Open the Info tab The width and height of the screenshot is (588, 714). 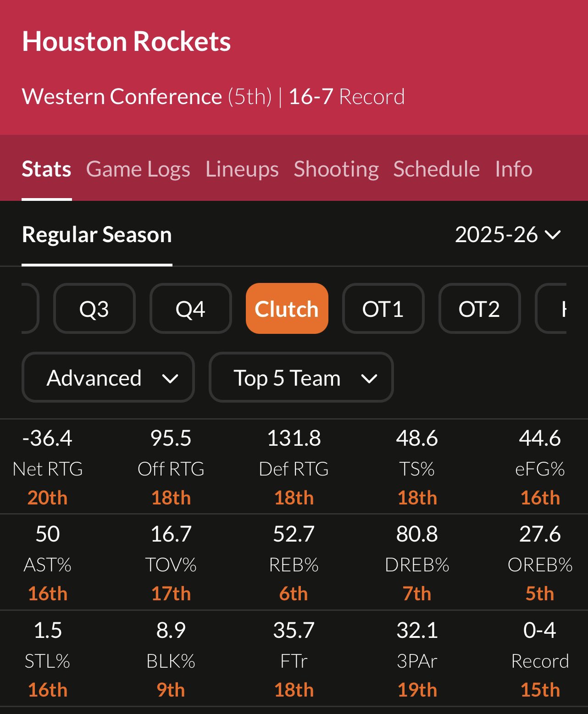[x=513, y=169]
